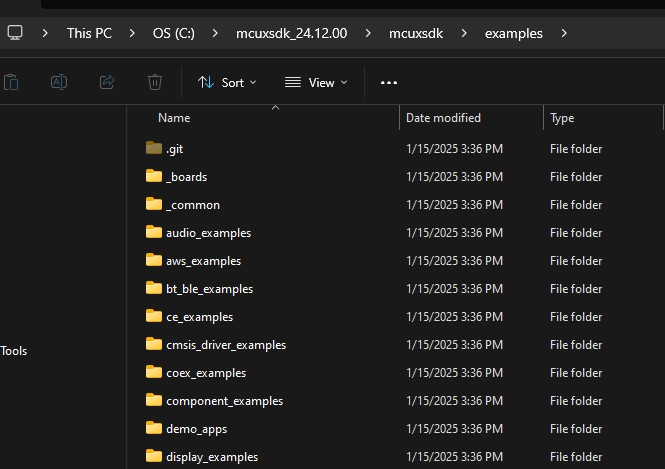The image size is (665, 469).
Task: Click the cmsis_driver_examples folder icon
Action: 154,344
